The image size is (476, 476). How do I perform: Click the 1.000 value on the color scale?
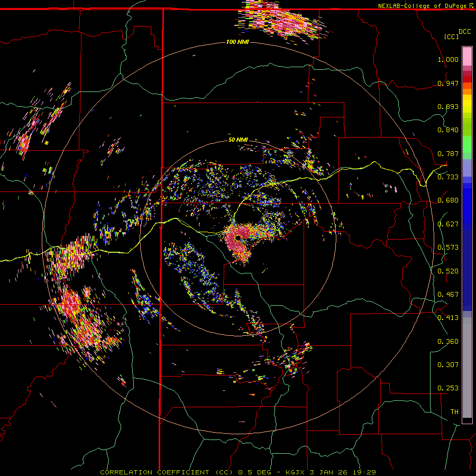point(448,59)
